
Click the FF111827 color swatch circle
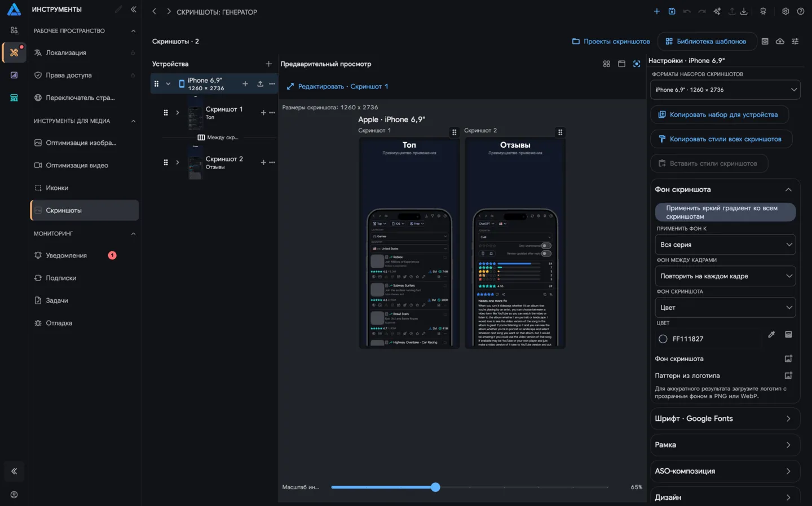pyautogui.click(x=663, y=339)
